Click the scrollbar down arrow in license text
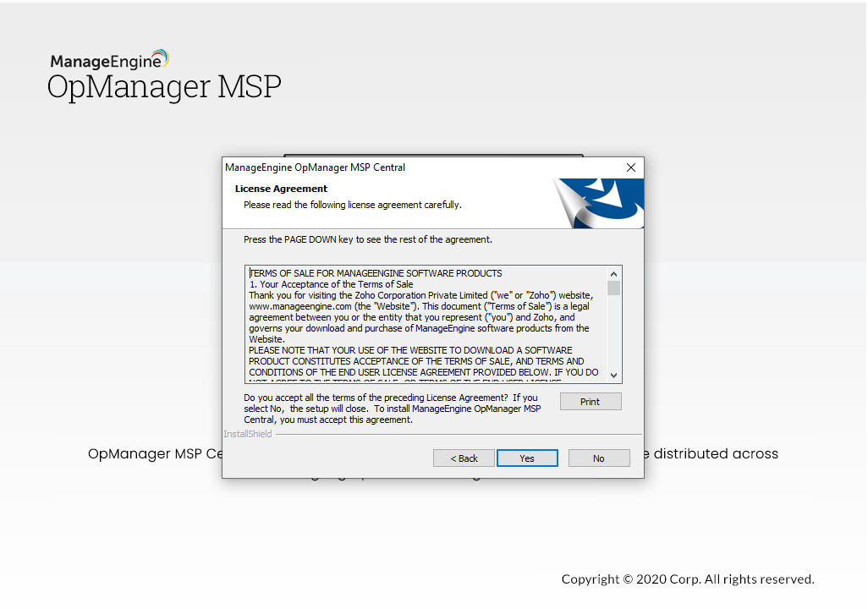 614,375
